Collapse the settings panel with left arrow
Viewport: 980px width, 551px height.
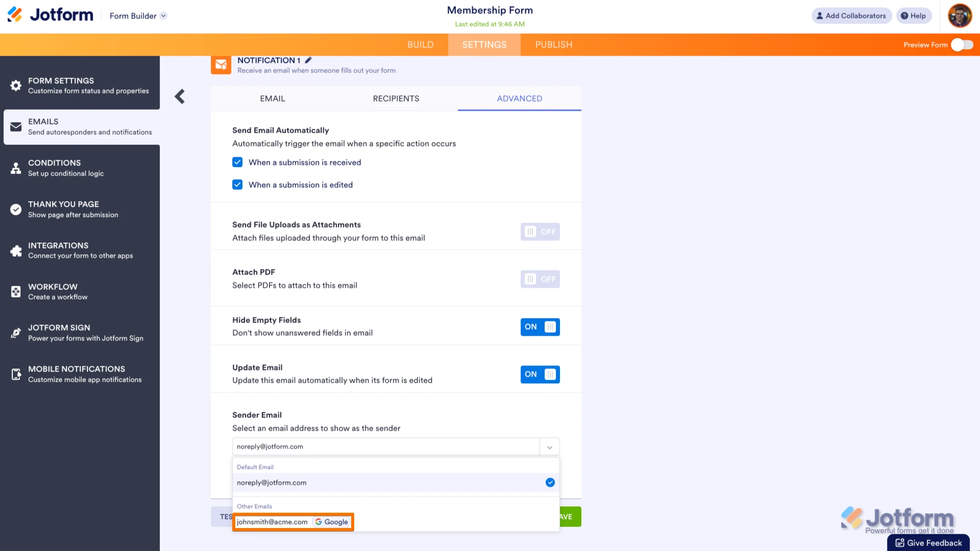tap(179, 96)
